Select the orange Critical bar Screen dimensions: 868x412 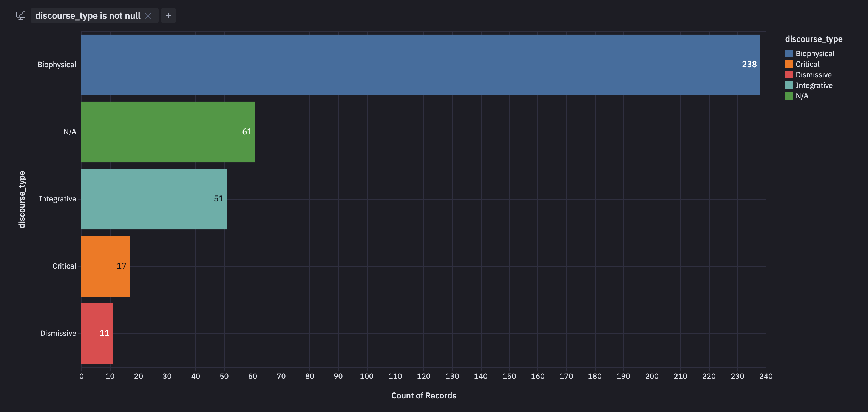tap(105, 266)
